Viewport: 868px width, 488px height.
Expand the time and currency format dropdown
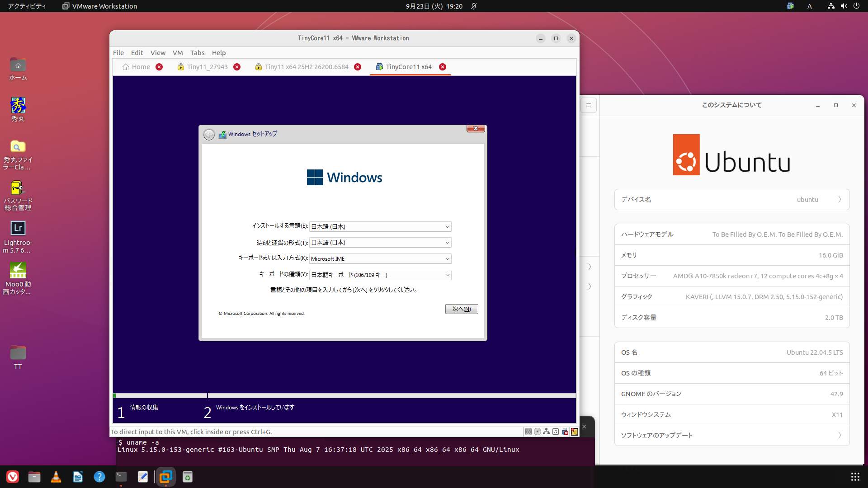point(380,243)
